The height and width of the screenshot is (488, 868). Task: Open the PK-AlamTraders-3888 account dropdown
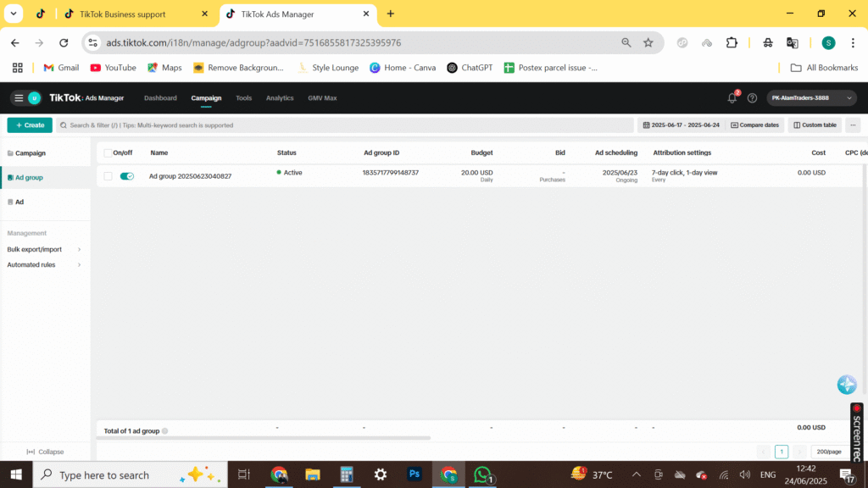(x=811, y=98)
